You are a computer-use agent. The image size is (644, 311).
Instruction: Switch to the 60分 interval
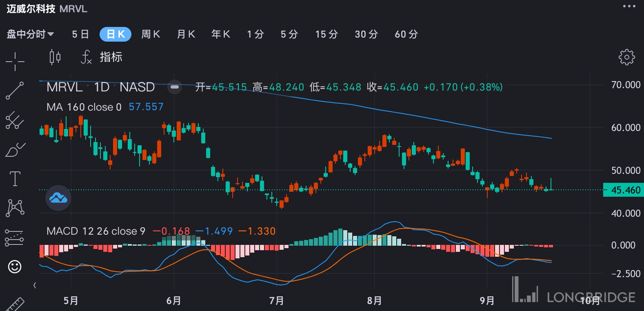[406, 34]
